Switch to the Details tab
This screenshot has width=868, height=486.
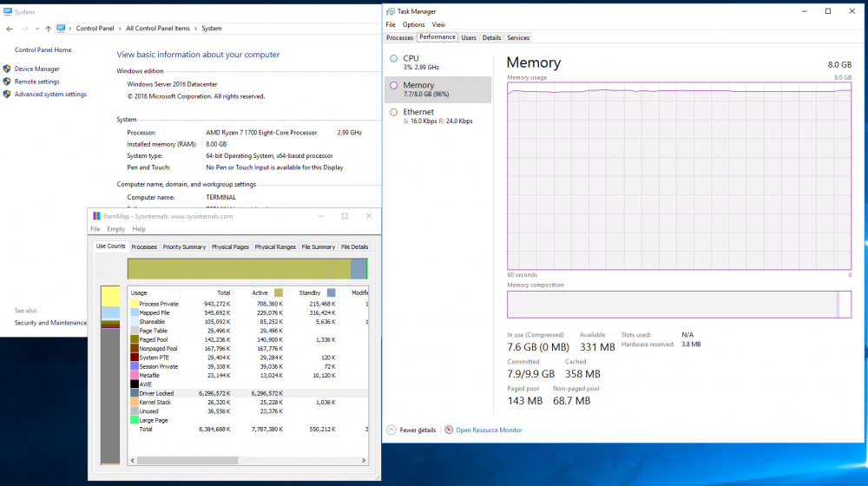pos(491,37)
